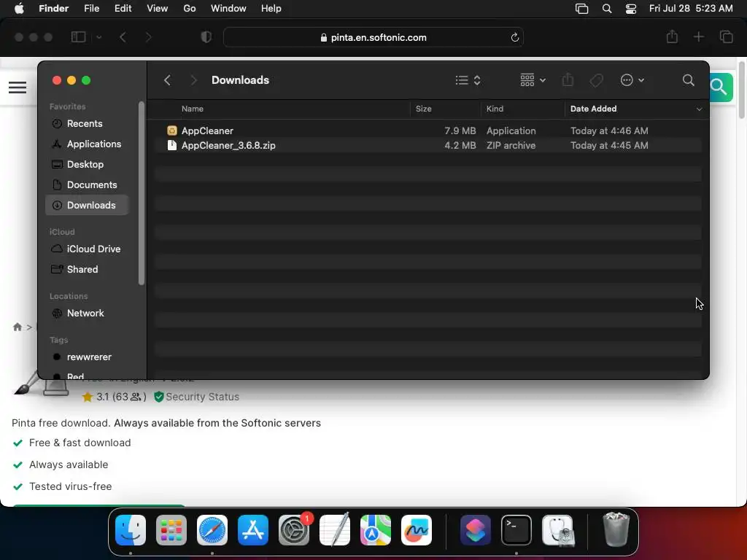Open the Apple menu

[19, 8]
